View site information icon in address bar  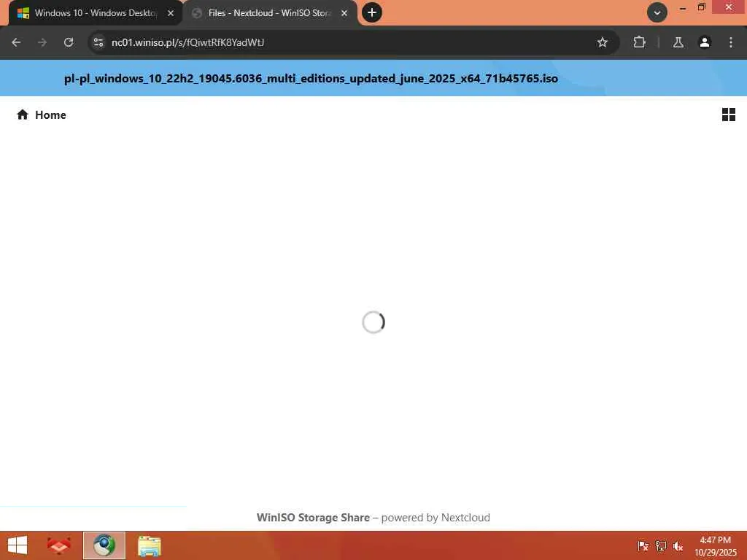tap(98, 42)
